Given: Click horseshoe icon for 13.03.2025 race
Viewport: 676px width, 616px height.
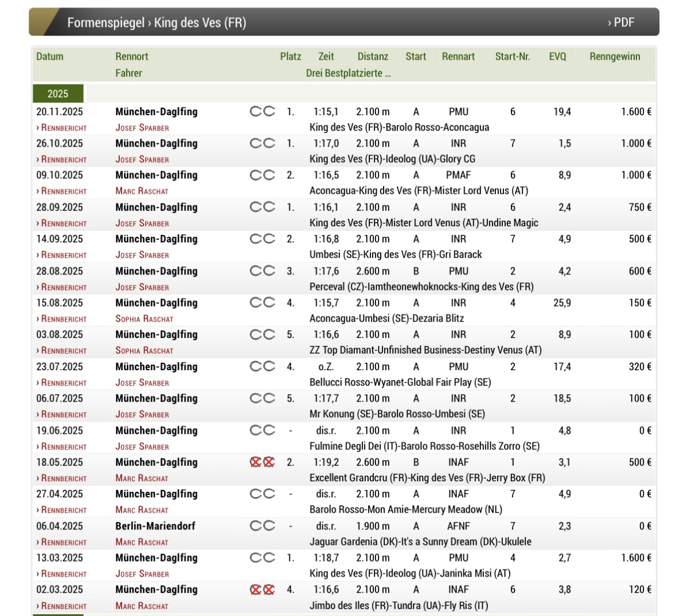Looking at the screenshot, I should point(262,558).
